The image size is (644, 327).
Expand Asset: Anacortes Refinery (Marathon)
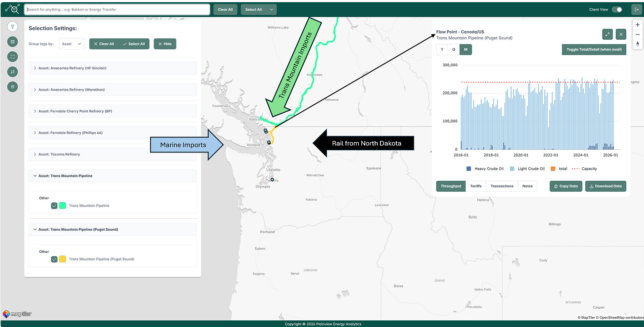(112, 90)
